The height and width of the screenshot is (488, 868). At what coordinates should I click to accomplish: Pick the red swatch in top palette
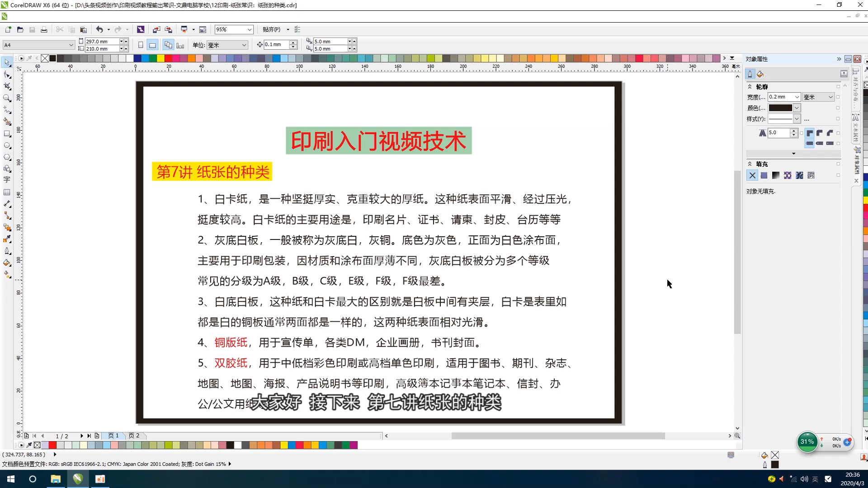click(168, 58)
